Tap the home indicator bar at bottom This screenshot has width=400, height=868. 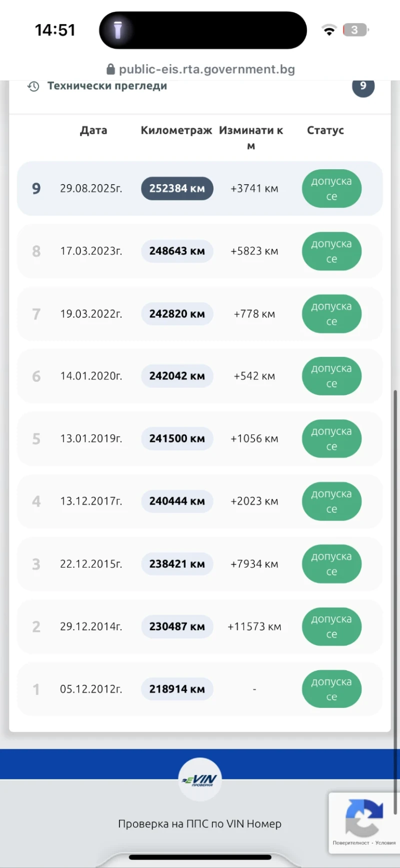[200, 857]
